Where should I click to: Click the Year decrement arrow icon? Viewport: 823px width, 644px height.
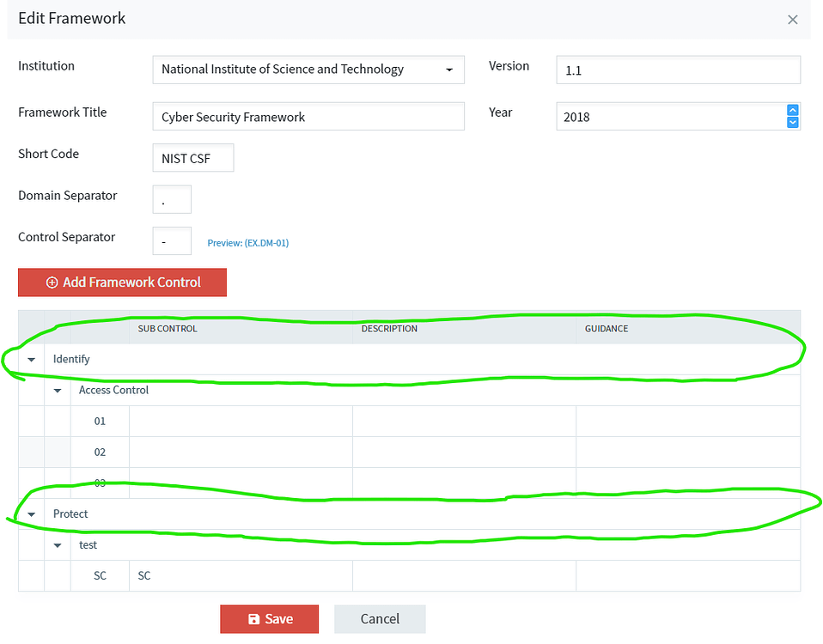click(791, 123)
